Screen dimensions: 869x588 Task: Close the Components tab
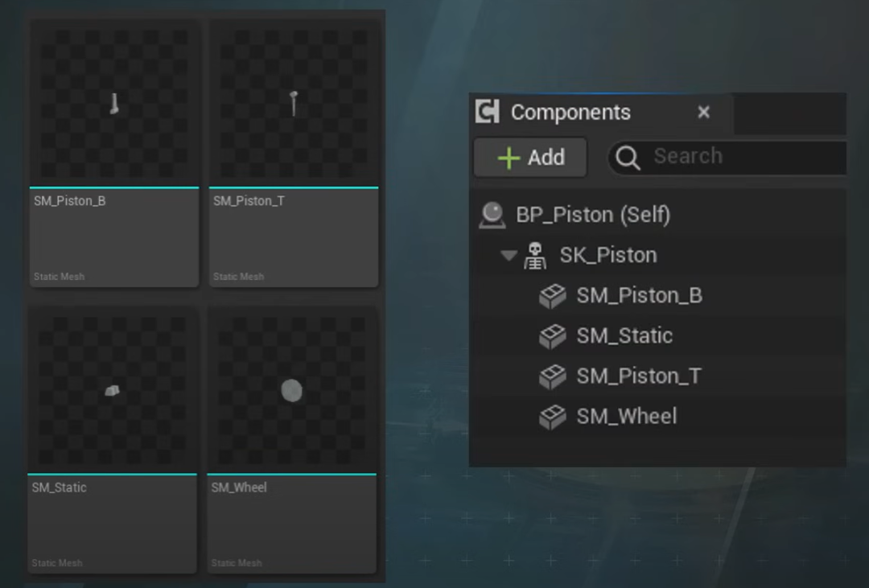pyautogui.click(x=704, y=113)
